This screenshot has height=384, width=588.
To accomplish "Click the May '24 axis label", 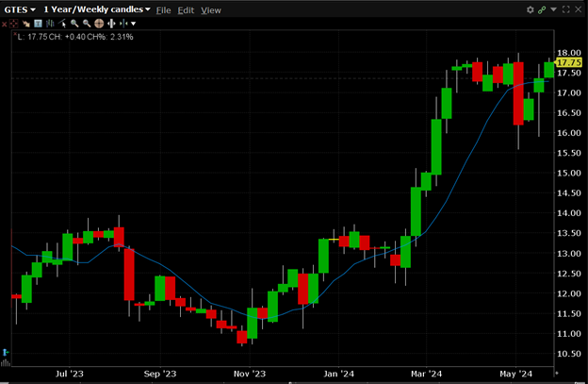I will coord(515,374).
